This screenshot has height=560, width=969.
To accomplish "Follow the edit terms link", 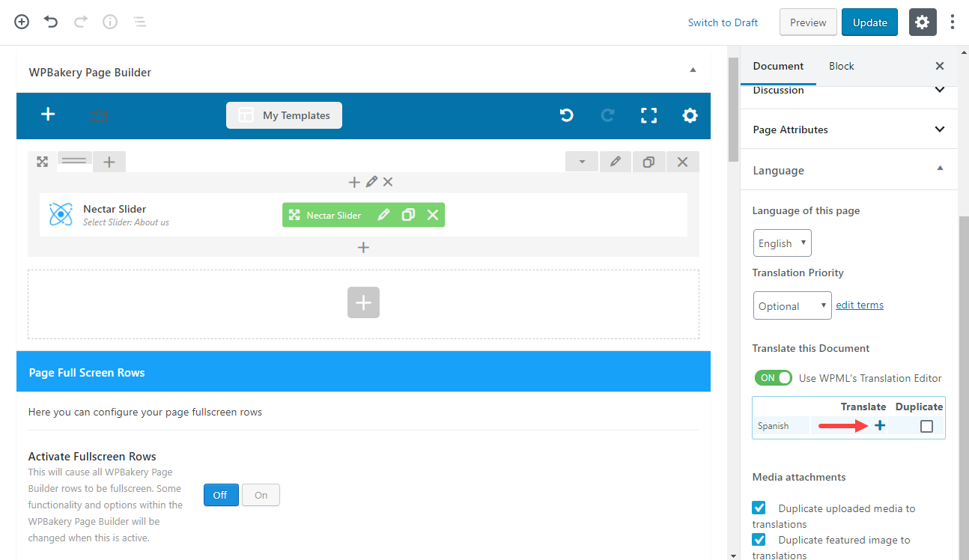I will pos(860,305).
